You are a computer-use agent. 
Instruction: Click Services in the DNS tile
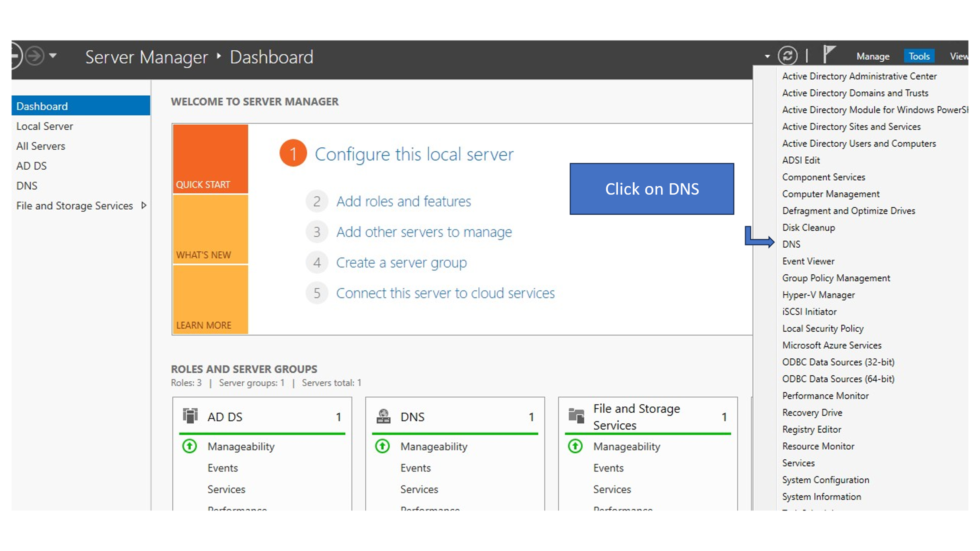click(419, 489)
